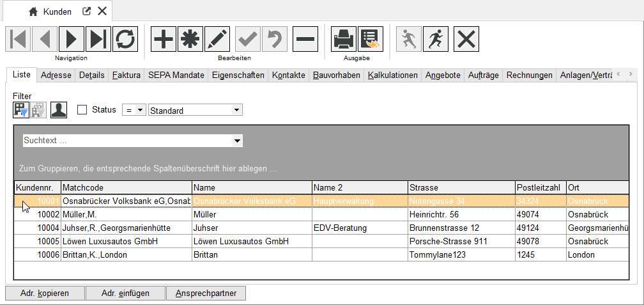Screen dimensions: 644x305
Task: Click the Adr. kopieren button
Action: pos(45,293)
